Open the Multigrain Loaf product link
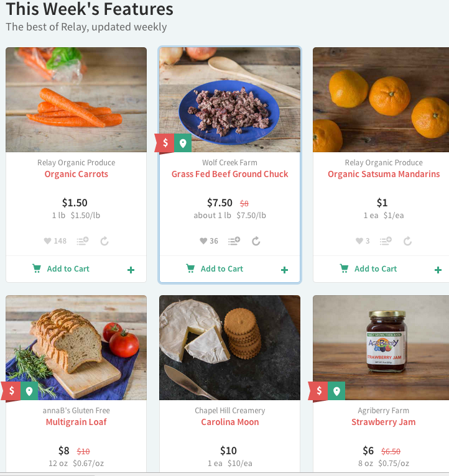 (76, 422)
